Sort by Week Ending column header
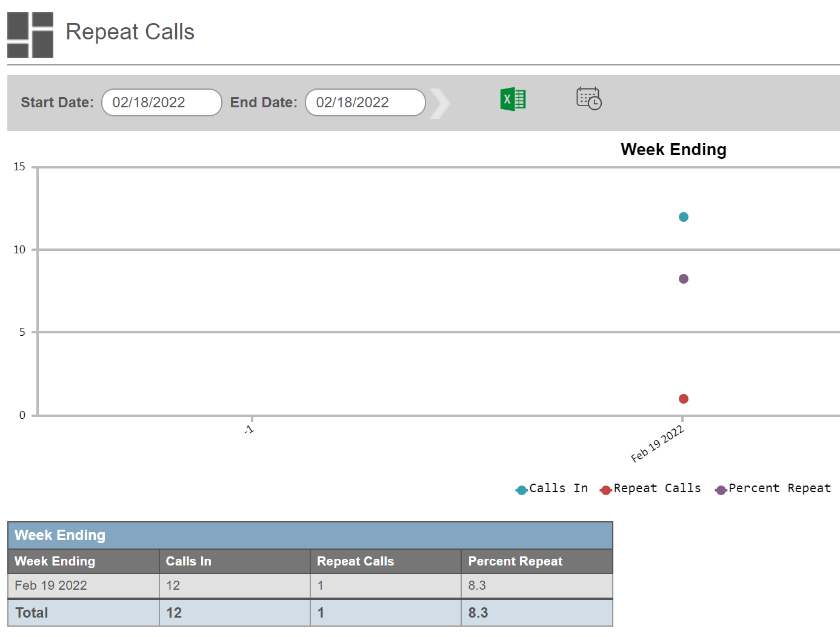The image size is (840, 637). tap(84, 561)
